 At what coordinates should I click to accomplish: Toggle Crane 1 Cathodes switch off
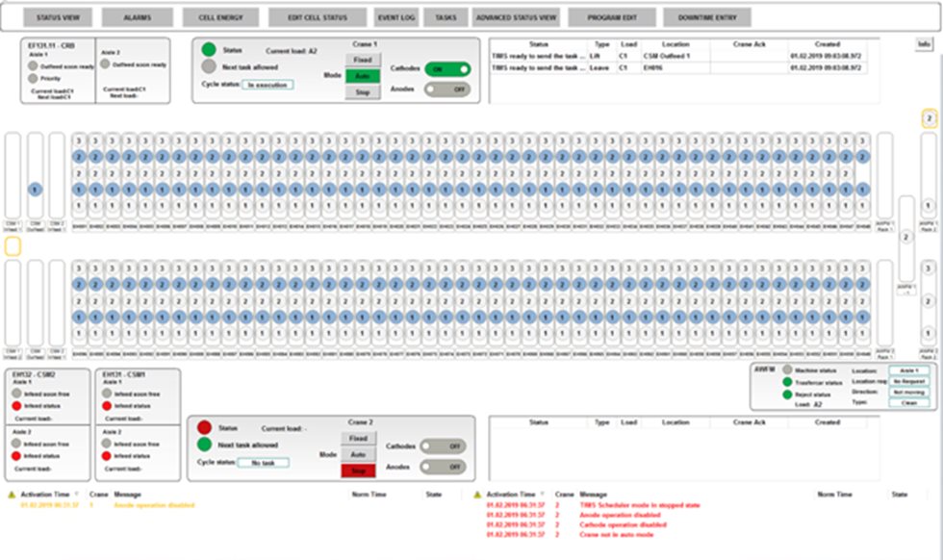446,69
